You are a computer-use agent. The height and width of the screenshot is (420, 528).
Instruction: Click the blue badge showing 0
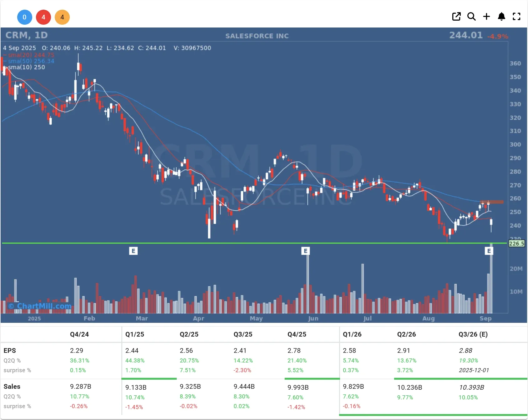coord(25,17)
